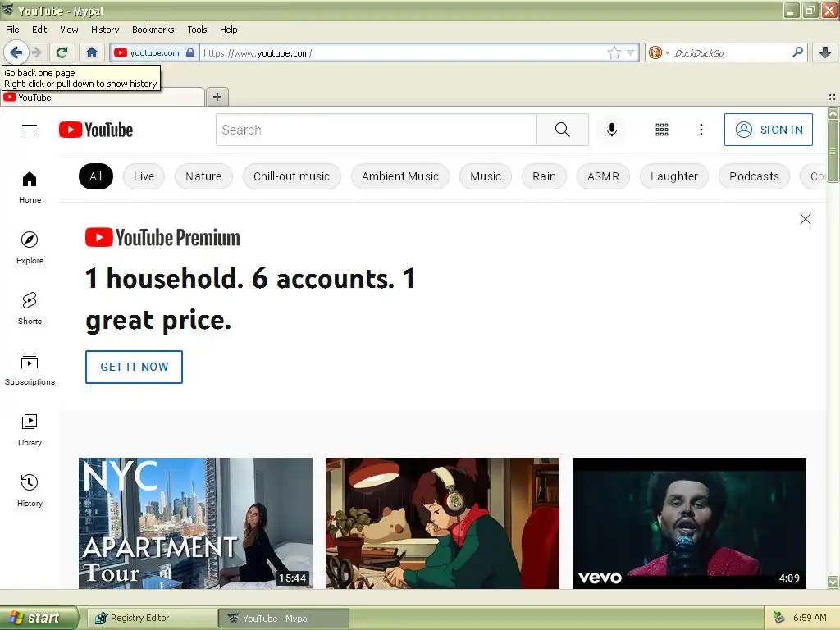Open Explore in YouTube sidebar
This screenshot has width=840, height=630.
pyautogui.click(x=30, y=248)
